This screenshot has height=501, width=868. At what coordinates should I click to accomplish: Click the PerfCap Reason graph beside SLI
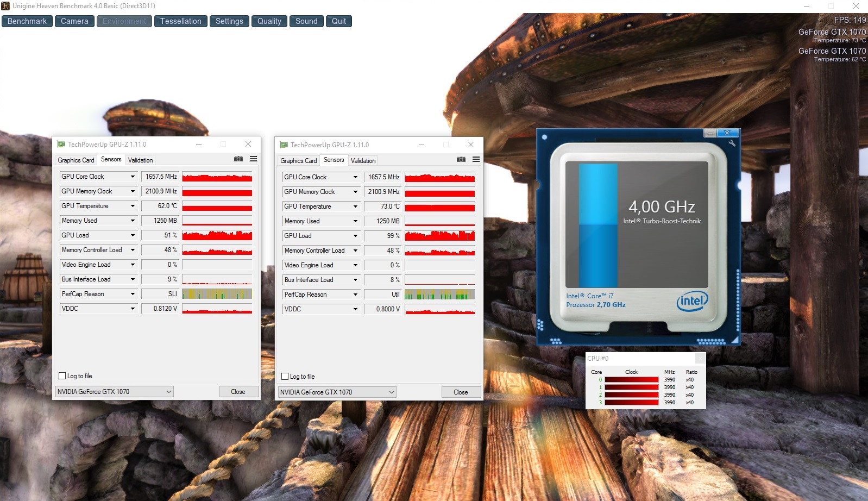coord(217,294)
